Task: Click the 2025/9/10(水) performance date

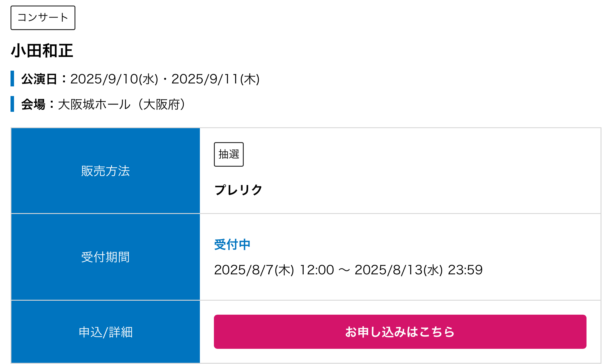Action: pyautogui.click(x=114, y=79)
